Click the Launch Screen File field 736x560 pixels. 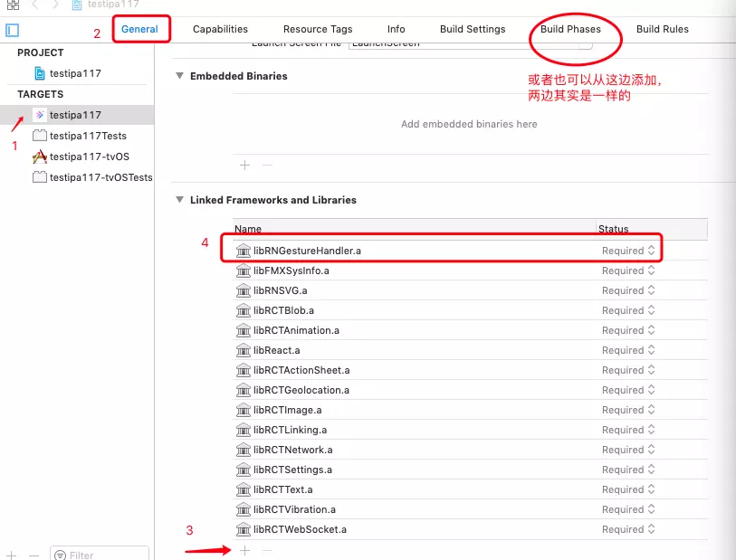[x=470, y=44]
